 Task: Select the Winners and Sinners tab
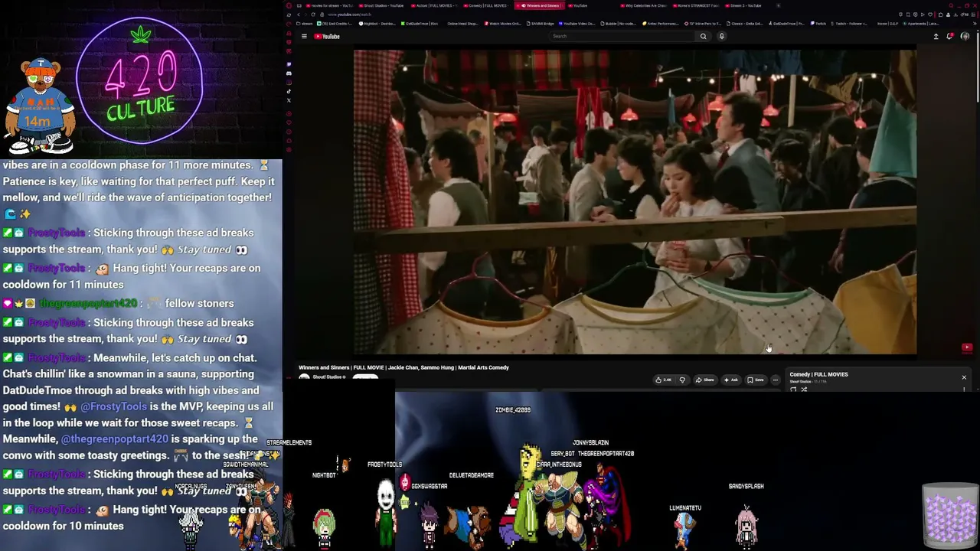539,5
